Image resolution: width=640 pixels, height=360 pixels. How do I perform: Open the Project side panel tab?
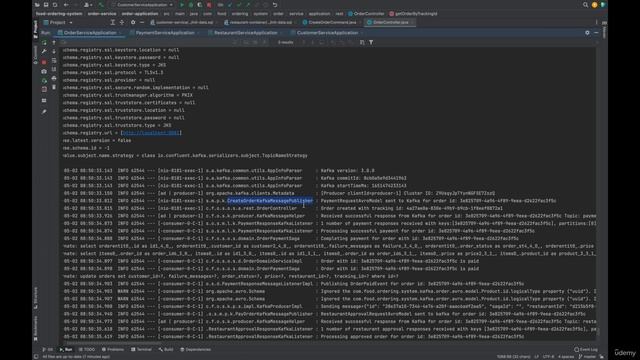click(x=36, y=29)
